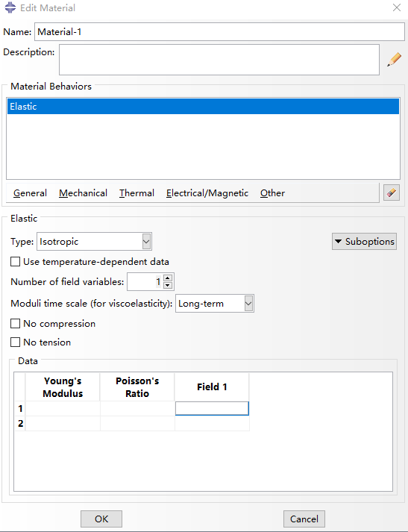Viewport: 408px width, 532px height.
Task: Decrease number of field variables
Action: (168, 285)
